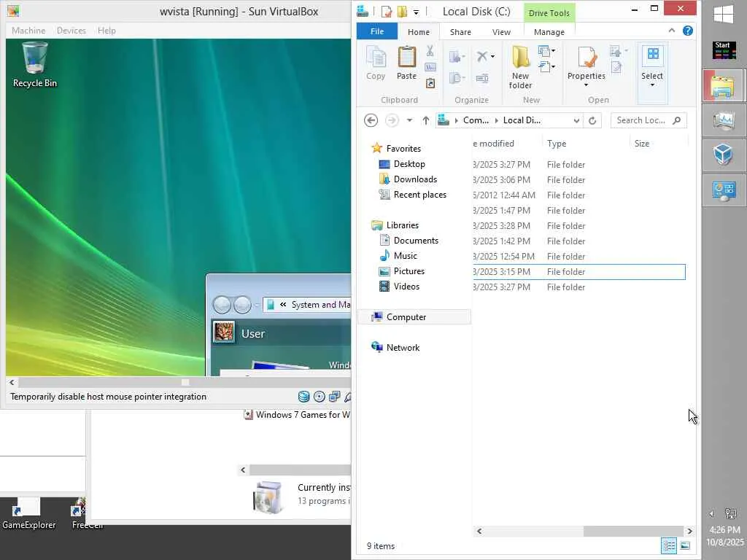
Task: Click the Rename icon in Organize group
Action: pyautogui.click(x=482, y=78)
